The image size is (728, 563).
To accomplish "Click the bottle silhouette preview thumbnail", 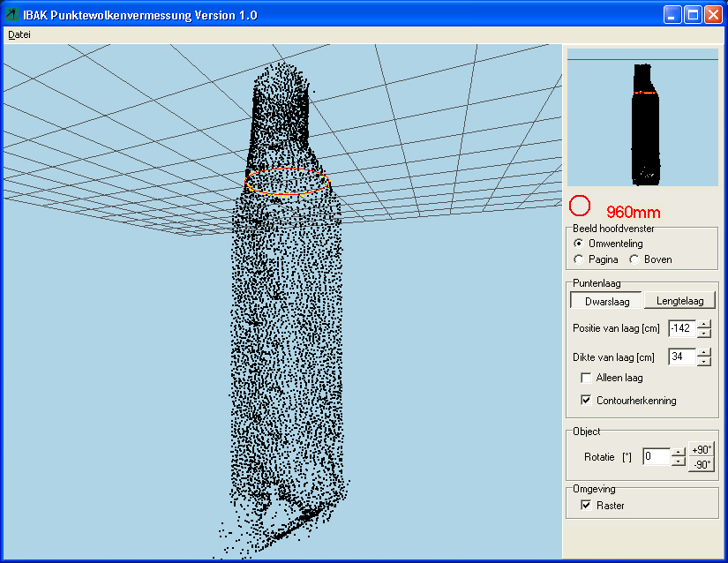I will (x=642, y=117).
